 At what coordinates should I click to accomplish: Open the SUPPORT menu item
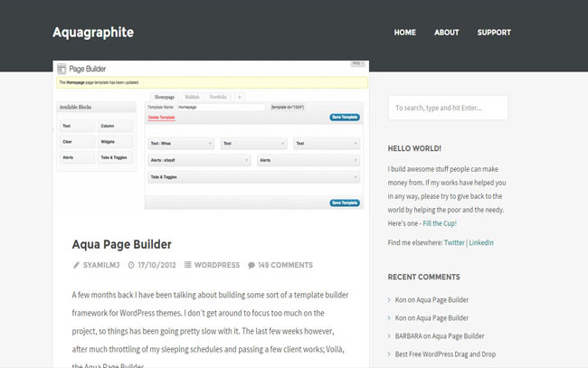[494, 33]
